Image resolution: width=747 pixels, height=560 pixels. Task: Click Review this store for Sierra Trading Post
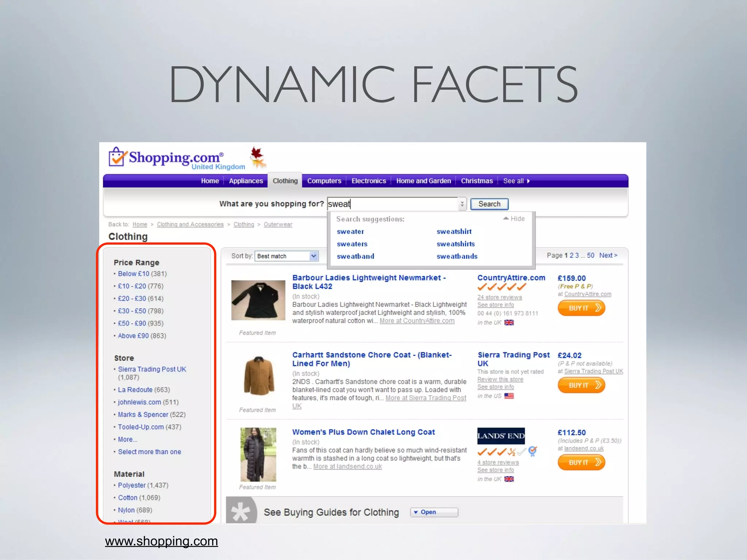point(500,380)
